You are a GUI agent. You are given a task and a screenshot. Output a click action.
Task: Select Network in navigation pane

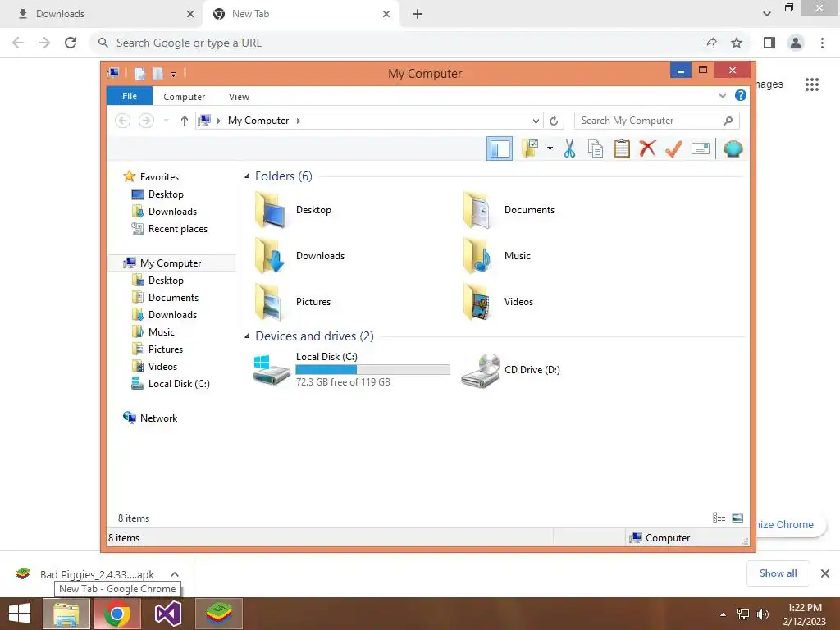click(x=158, y=418)
